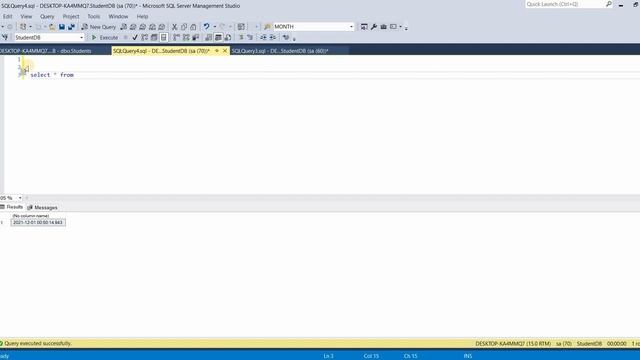Execute the current query
640x360 pixels.
(x=105, y=38)
